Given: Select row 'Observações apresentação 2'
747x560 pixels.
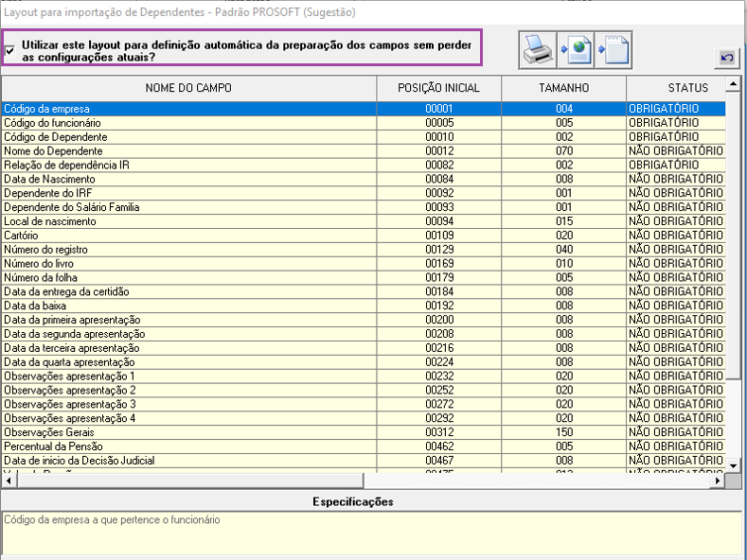Looking at the screenshot, I should pyautogui.click(x=364, y=390).
